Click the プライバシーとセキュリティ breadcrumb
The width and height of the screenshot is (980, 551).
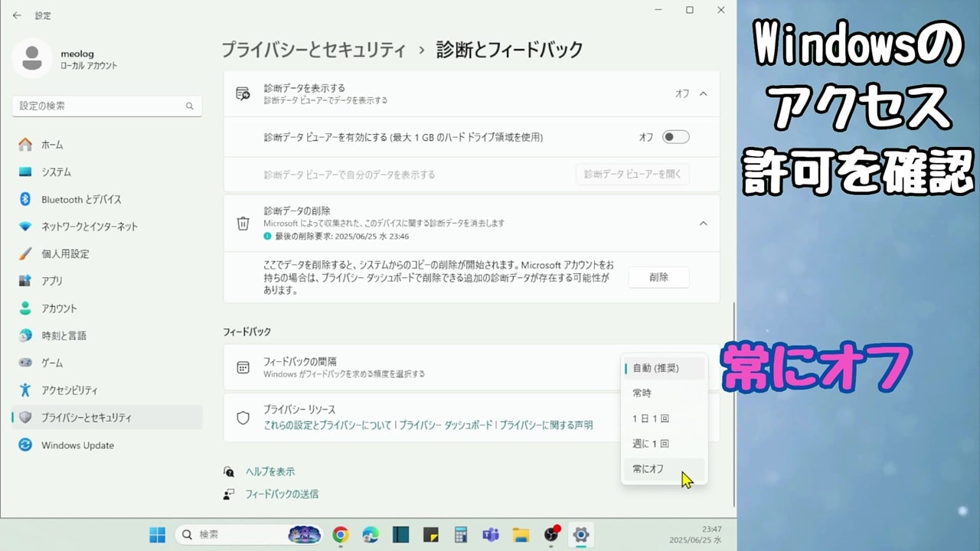click(x=313, y=50)
